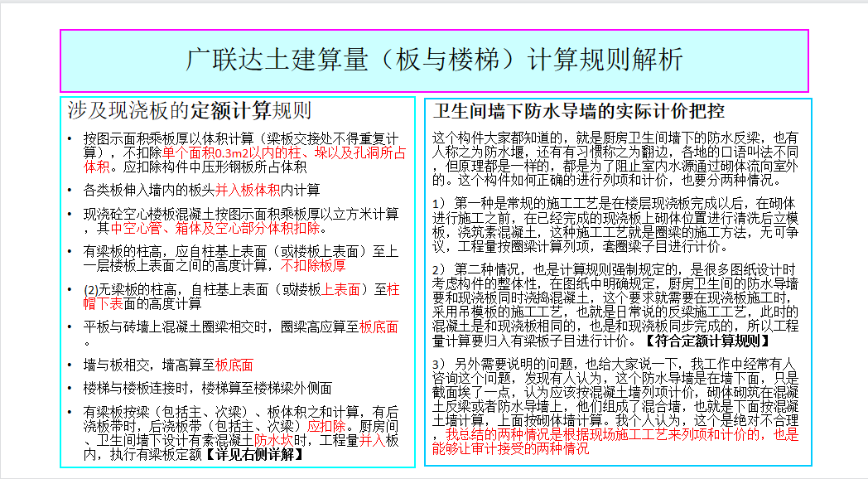
Task: Click paragraph 1) 第一种是常规的施工工艺
Action: (x=615, y=225)
